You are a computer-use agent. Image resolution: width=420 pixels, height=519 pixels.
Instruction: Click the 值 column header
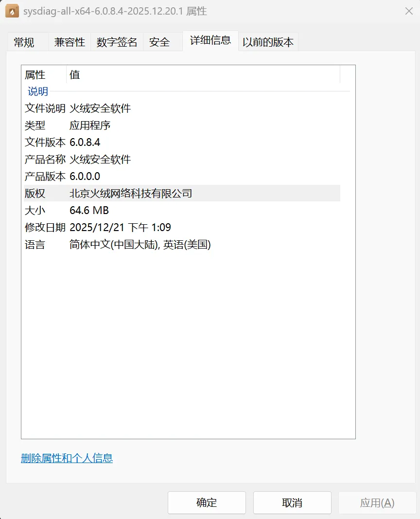pyautogui.click(x=74, y=74)
